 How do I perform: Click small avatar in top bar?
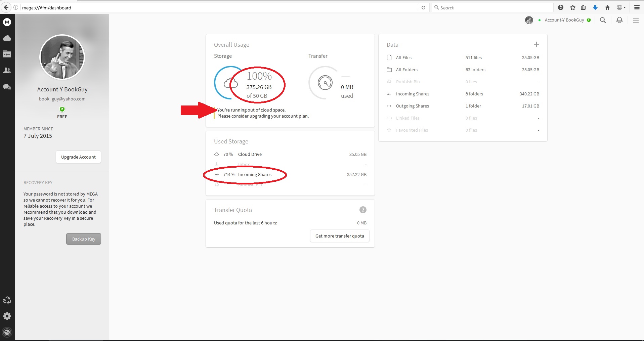[529, 20]
